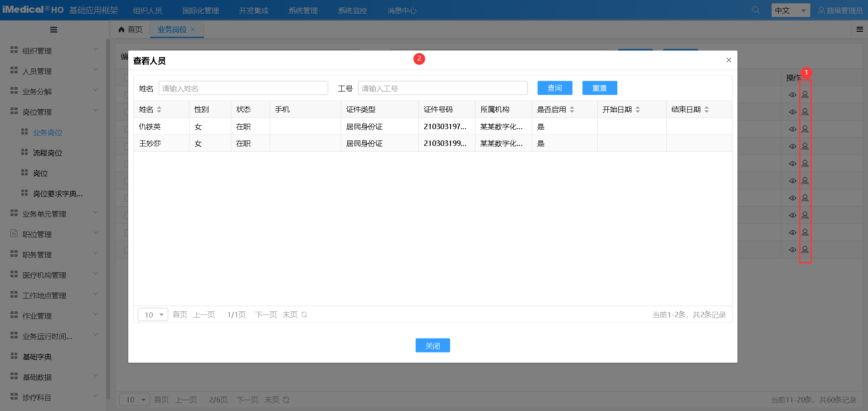Select 流程岗位 in the sidebar
The width and height of the screenshot is (868, 411).
[48, 153]
